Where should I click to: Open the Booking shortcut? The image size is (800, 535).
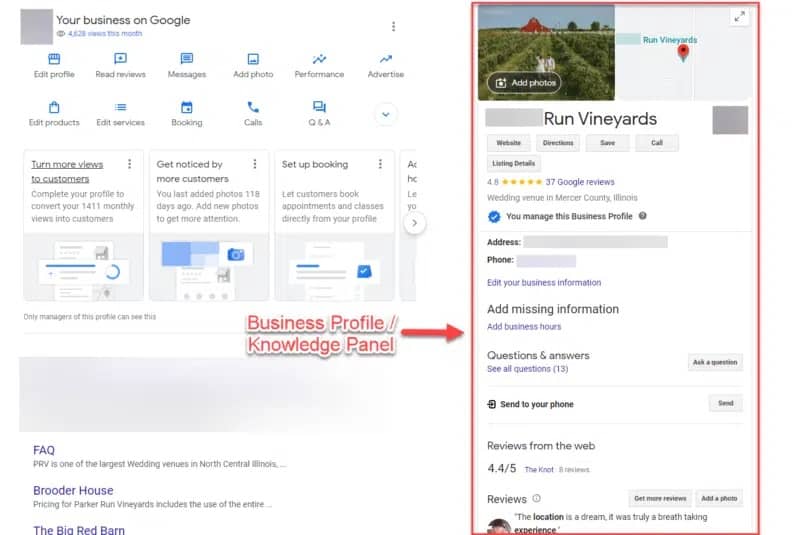coord(187,114)
